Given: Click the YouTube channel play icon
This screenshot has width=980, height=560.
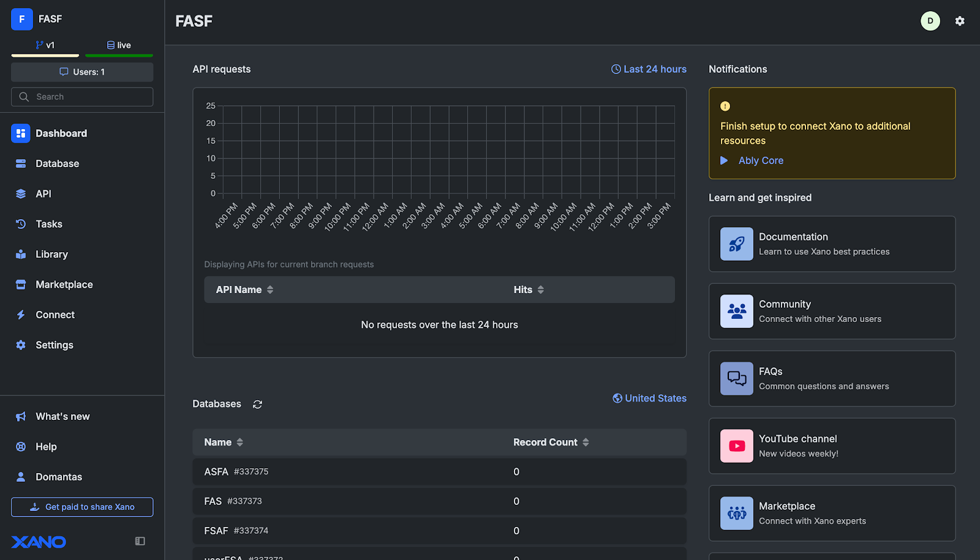Looking at the screenshot, I should [x=737, y=446].
